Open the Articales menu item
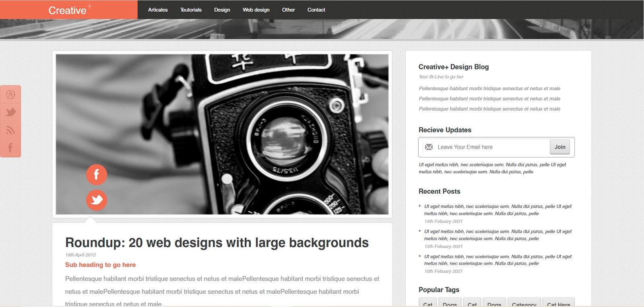Viewport: 644px width, 307px height. coord(158,10)
